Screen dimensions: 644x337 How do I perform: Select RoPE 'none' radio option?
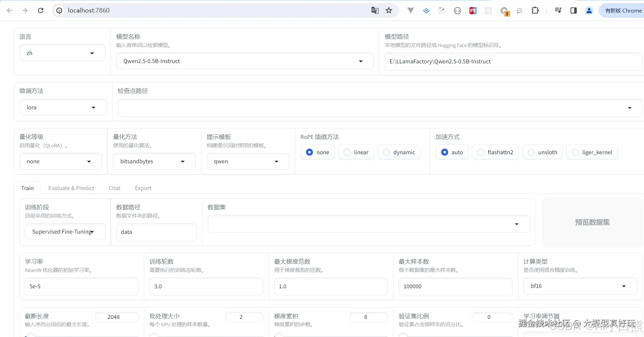pyautogui.click(x=317, y=152)
